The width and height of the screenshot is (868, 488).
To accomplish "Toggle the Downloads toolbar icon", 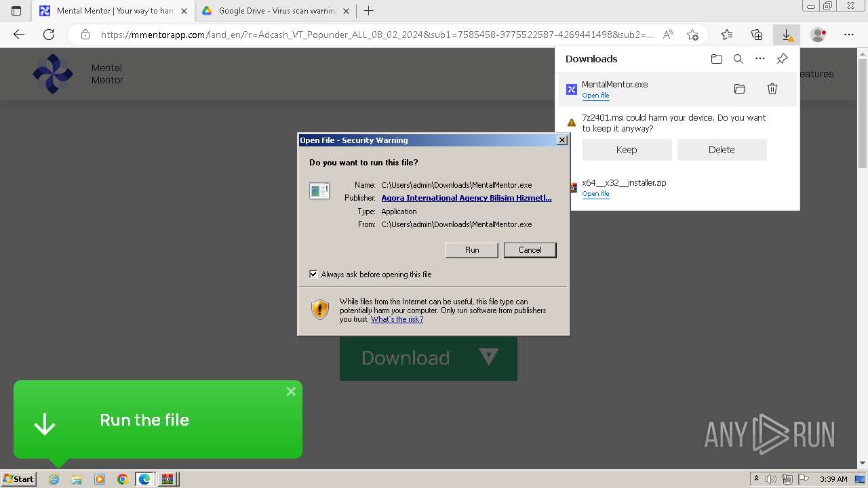I will (787, 35).
